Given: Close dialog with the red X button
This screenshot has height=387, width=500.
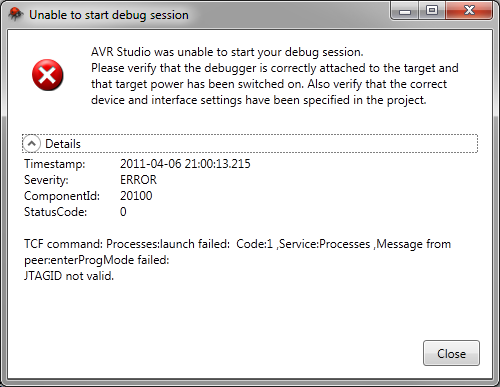Looking at the screenshot, I should 469,11.
